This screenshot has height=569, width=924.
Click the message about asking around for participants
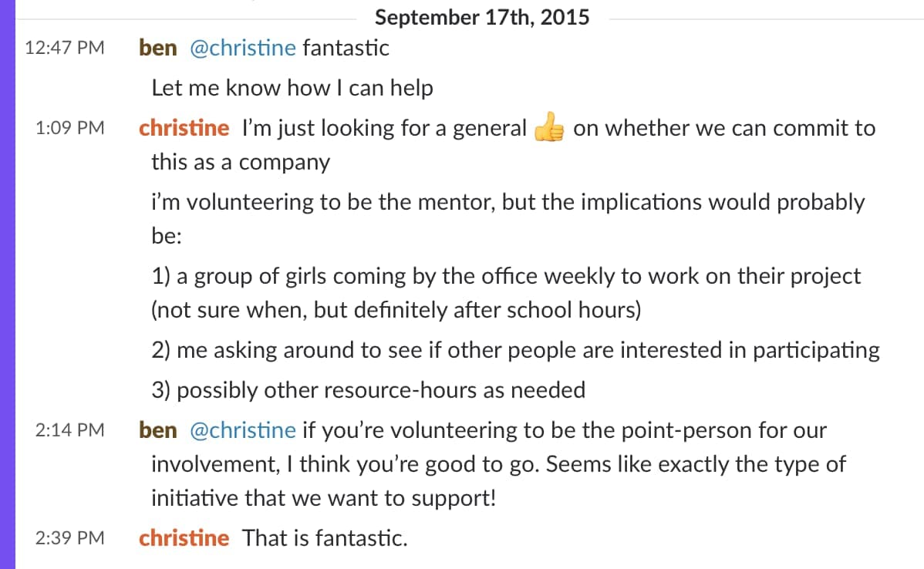[x=516, y=350]
